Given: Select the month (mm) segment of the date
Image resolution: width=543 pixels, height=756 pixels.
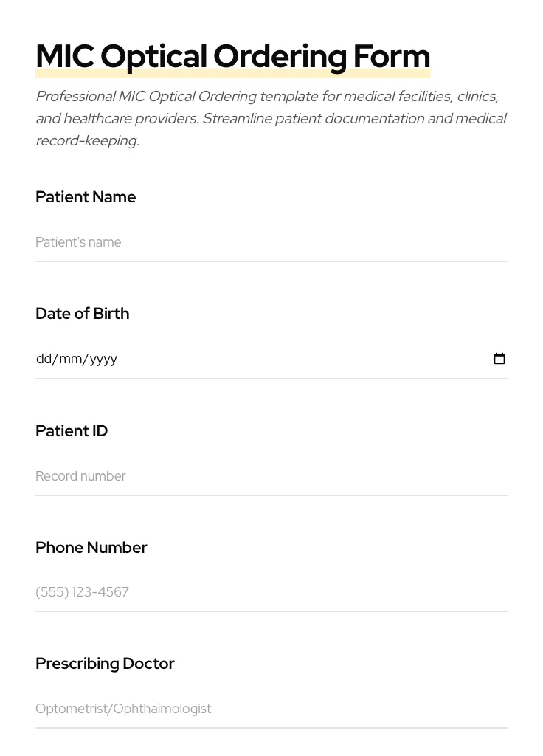Looking at the screenshot, I should tap(71, 359).
